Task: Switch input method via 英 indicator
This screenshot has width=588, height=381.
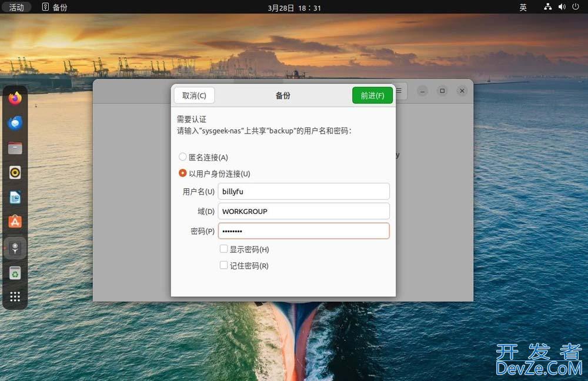Action: point(523,7)
